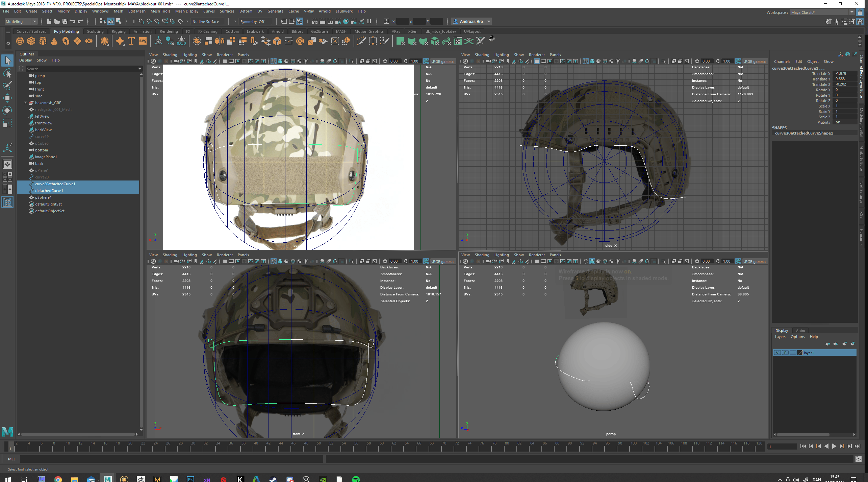This screenshot has width=868, height=482.
Task: Click the play forwards button
Action: click(x=834, y=447)
